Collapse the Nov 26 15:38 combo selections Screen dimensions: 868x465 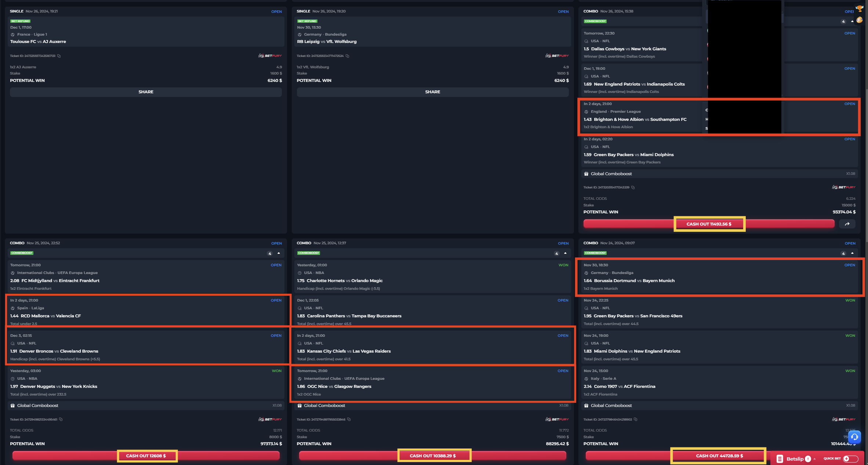(x=852, y=21)
